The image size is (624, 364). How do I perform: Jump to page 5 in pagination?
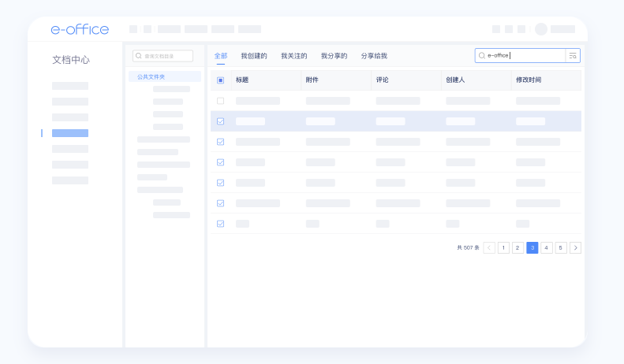[561, 247]
